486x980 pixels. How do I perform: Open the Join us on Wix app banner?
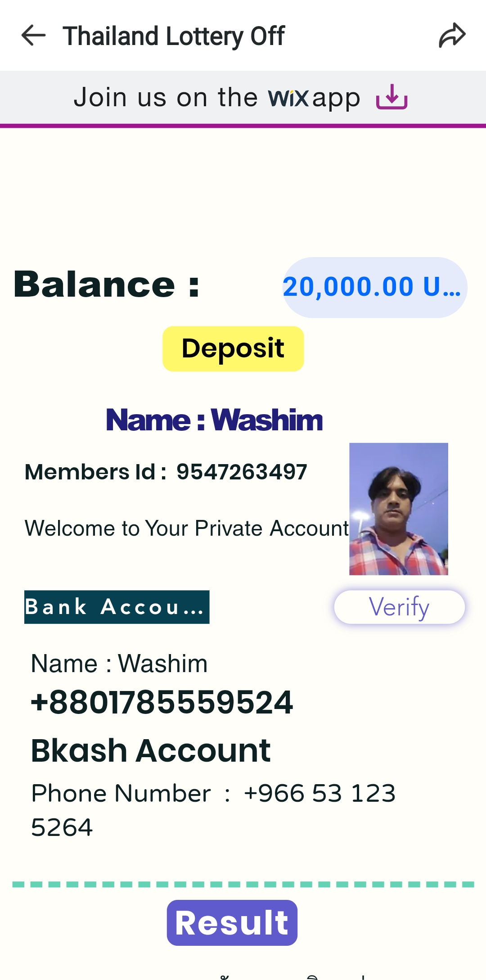pyautogui.click(x=243, y=97)
